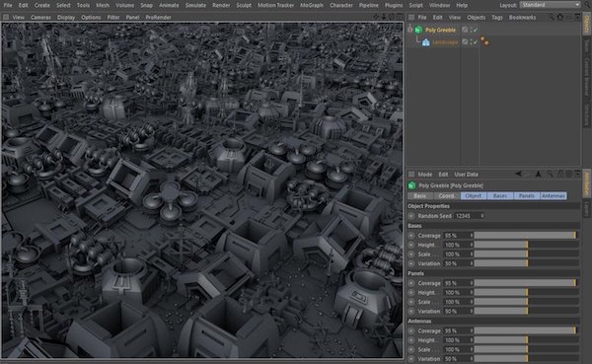Click the Attribute Manager new window icon
The image size is (592, 364).
pos(577,174)
